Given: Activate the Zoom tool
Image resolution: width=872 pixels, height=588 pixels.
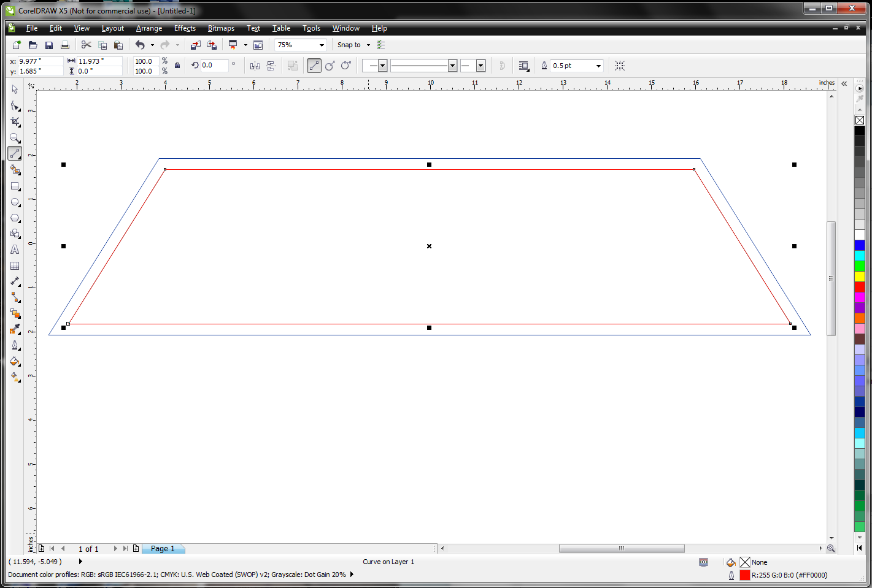Looking at the screenshot, I should coord(15,138).
